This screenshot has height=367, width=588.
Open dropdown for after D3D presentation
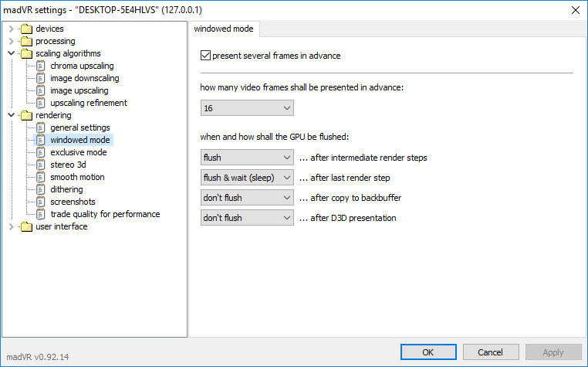coord(247,218)
